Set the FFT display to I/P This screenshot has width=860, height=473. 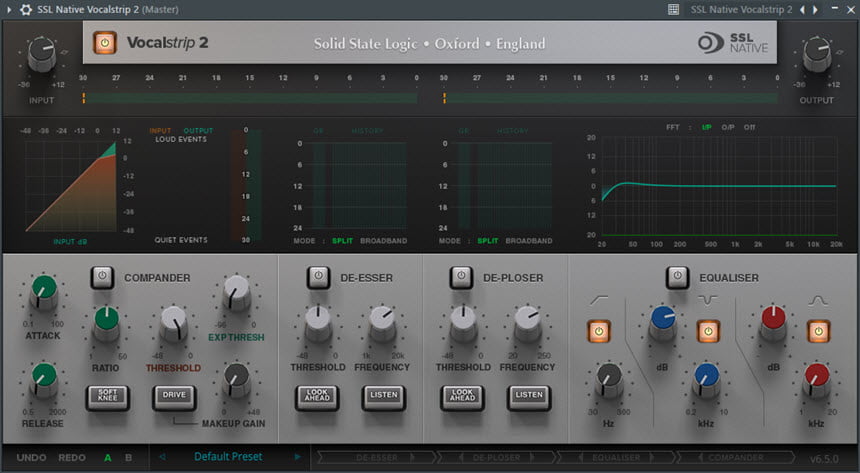point(706,127)
